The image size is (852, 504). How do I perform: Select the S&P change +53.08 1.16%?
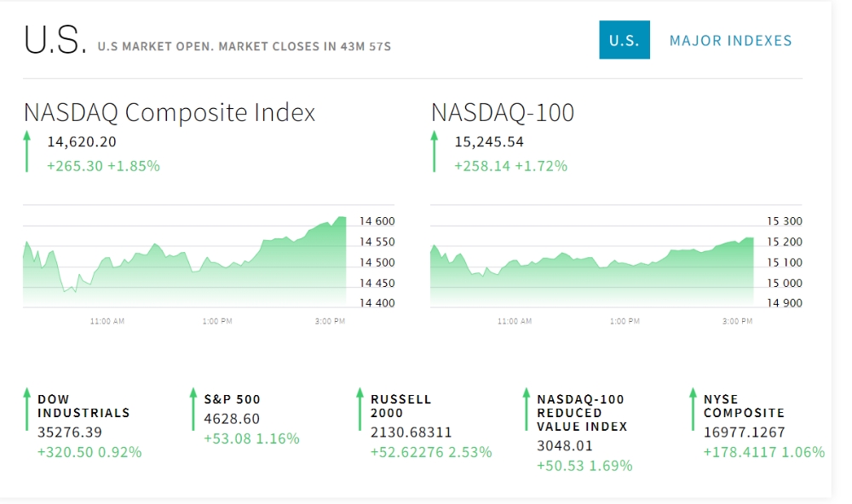251,438
